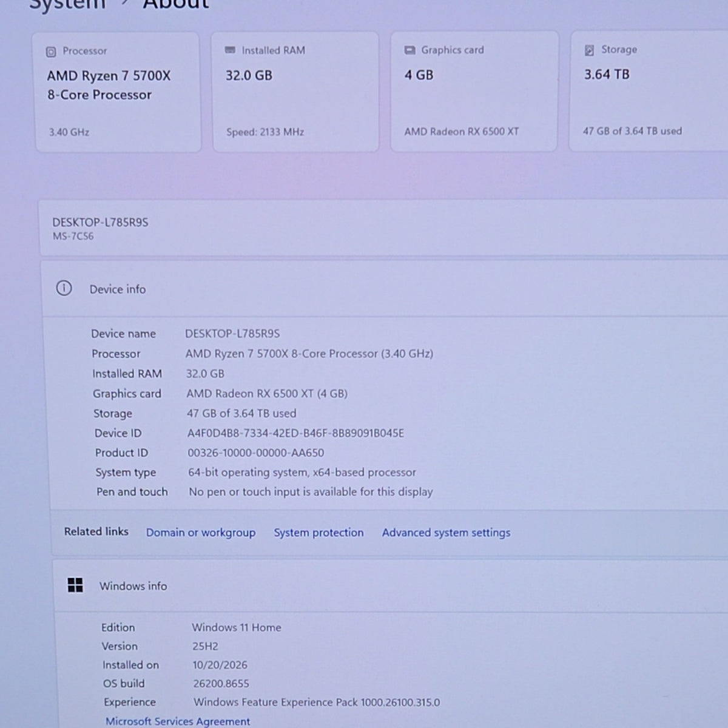728x728 pixels.
Task: Click the Storage value 47 GB of 3.64 TB used in Device info
Action: pos(241,413)
